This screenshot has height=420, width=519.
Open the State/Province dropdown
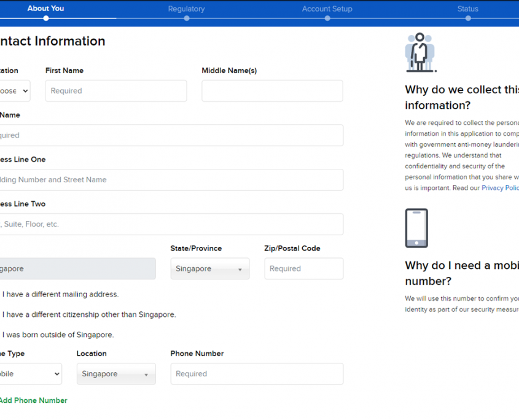(210, 269)
